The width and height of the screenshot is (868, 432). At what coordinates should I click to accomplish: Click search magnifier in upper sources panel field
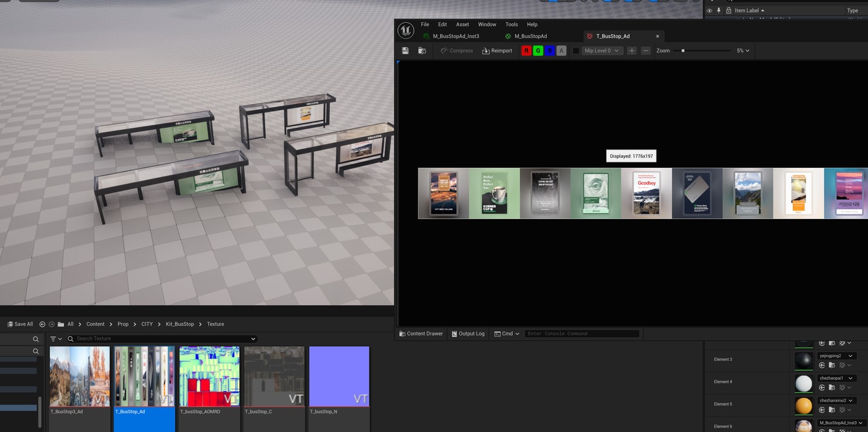pyautogui.click(x=36, y=339)
